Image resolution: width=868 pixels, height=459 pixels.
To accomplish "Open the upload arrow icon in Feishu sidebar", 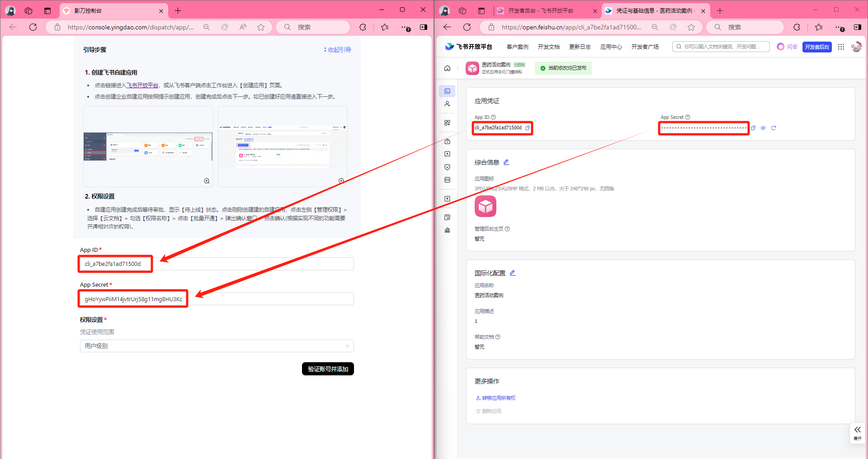I will click(x=447, y=199).
